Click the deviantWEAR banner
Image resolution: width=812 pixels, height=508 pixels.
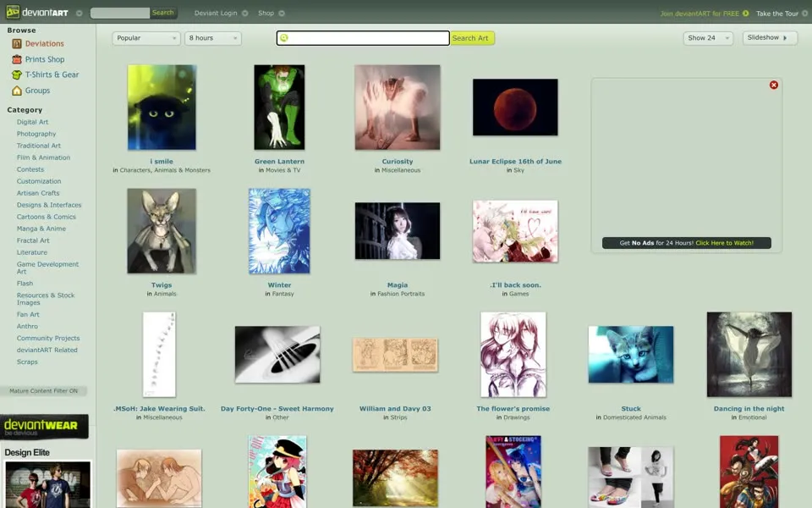coord(44,427)
